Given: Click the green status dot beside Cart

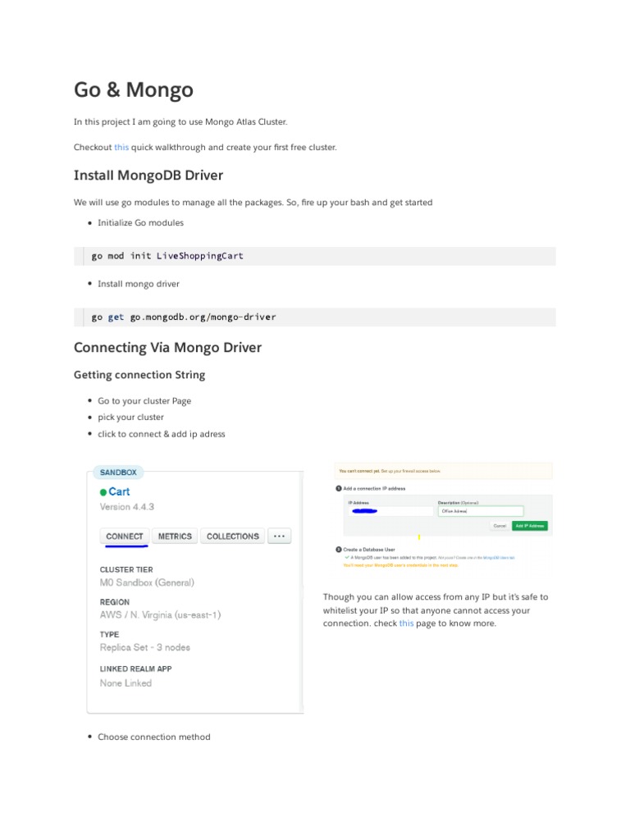Looking at the screenshot, I should (x=103, y=492).
